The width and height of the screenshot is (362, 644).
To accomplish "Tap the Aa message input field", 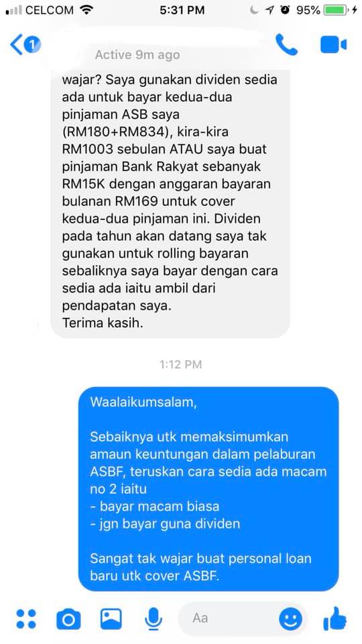I will [x=242, y=619].
